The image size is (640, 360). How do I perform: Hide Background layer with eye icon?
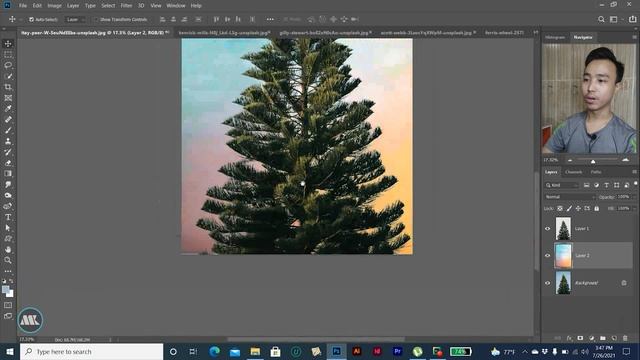click(x=548, y=283)
